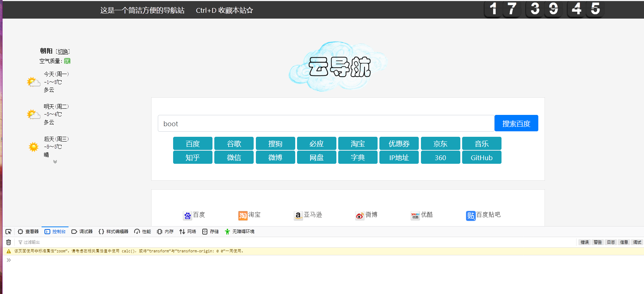Switch to the Console (控制台) tab

coord(55,232)
